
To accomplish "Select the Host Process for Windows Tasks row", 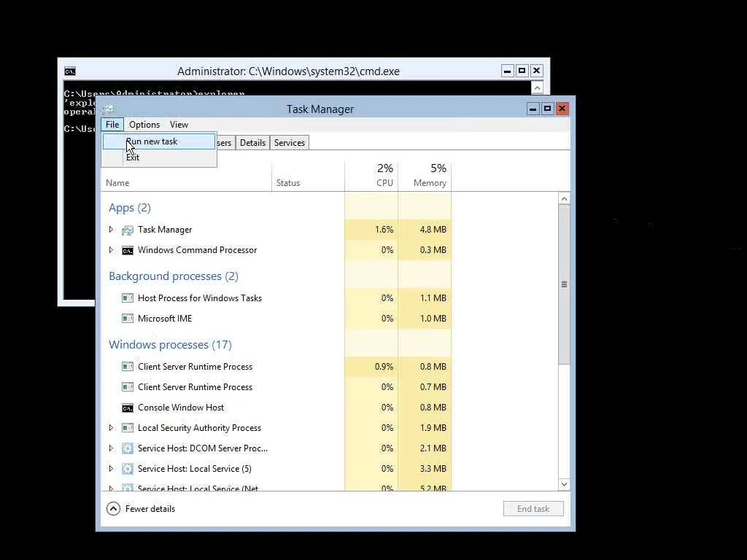I will tap(276, 298).
